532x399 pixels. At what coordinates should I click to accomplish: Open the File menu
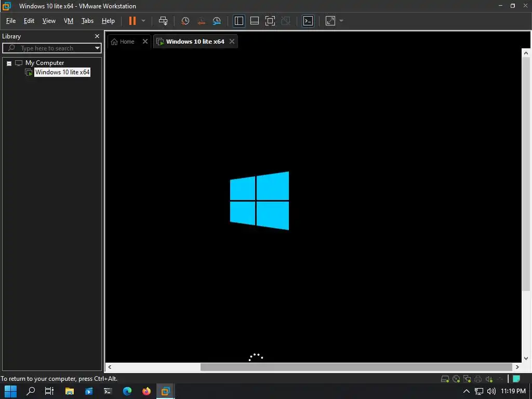coord(11,21)
